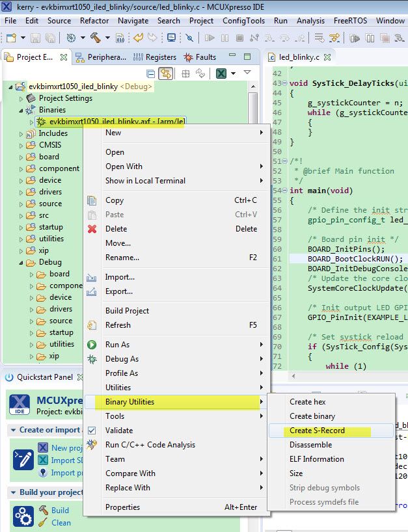Close the Project Explorer tab
This screenshot has width=408, height=532.
[x=64, y=57]
